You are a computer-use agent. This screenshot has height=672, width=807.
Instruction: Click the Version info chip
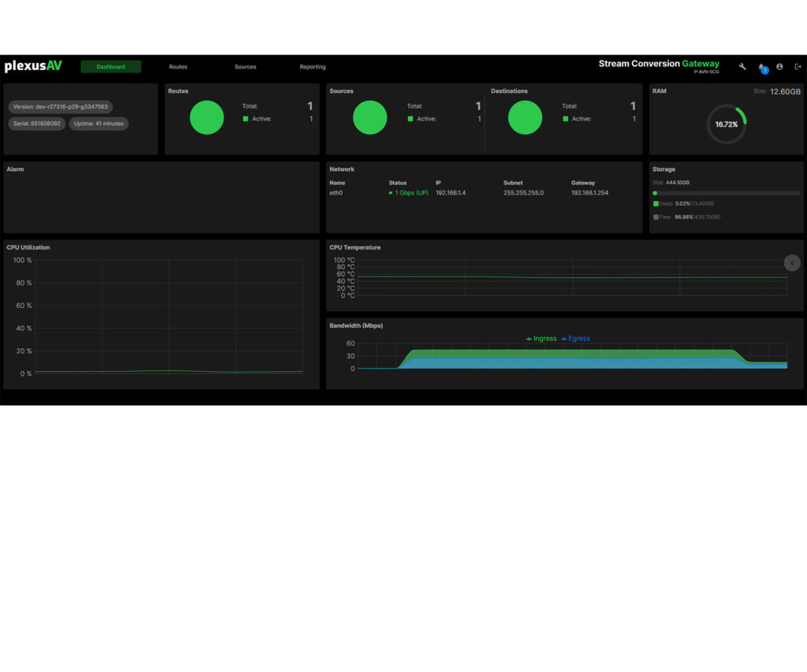click(x=61, y=106)
